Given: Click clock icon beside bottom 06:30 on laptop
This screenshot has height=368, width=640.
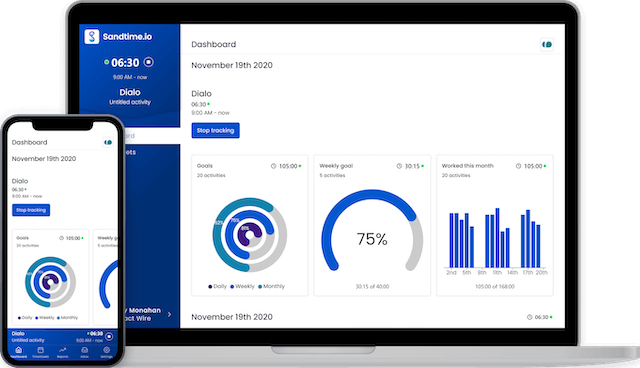Looking at the screenshot, I should (529, 317).
